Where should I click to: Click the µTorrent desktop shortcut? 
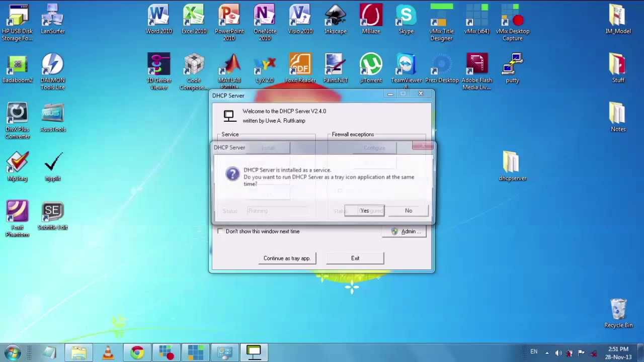(x=371, y=68)
